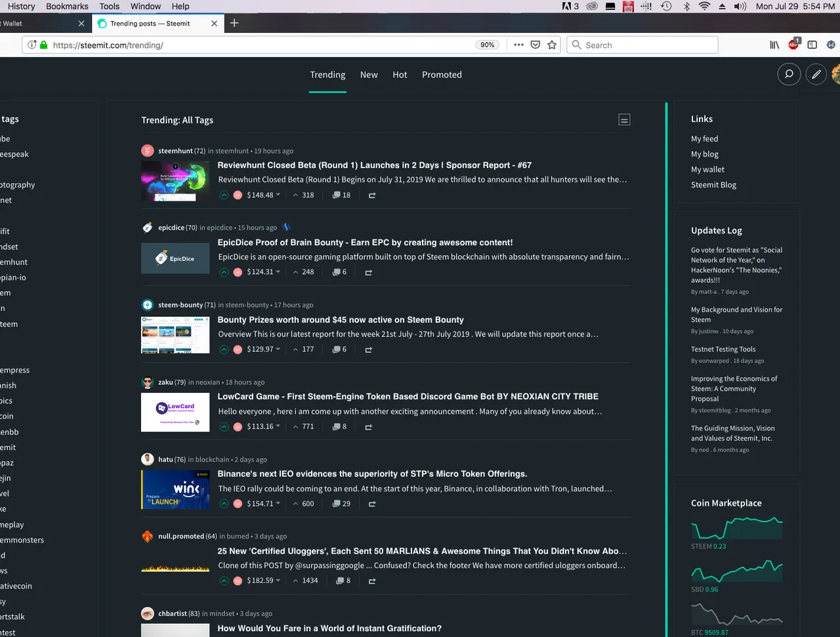
Task: Click the pencil icon to write post
Action: 816,74
